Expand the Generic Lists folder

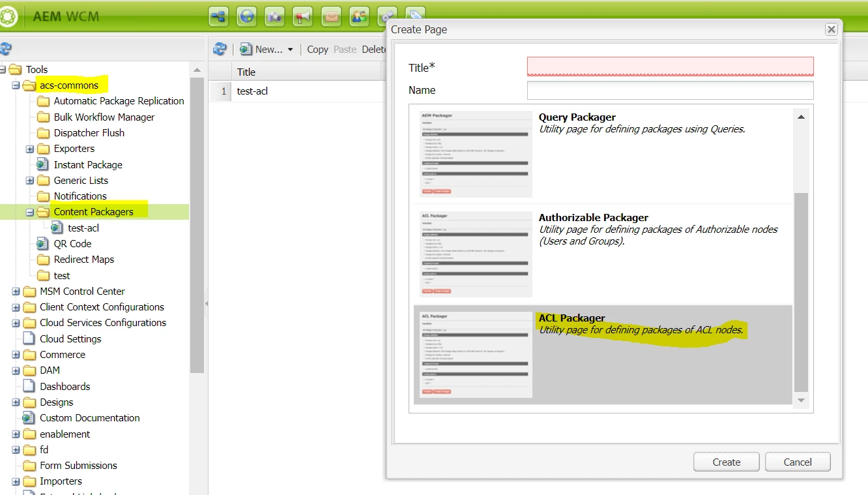(x=30, y=181)
